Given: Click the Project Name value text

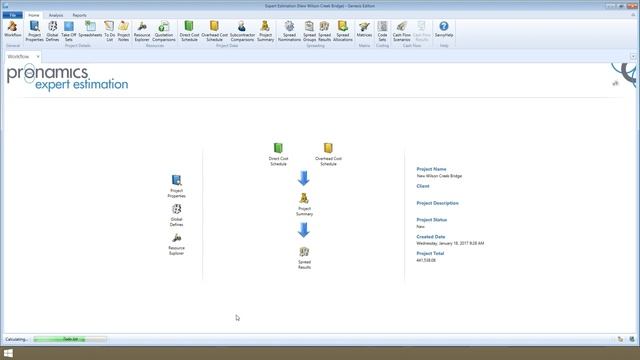Looking at the screenshot, I should point(439,176).
